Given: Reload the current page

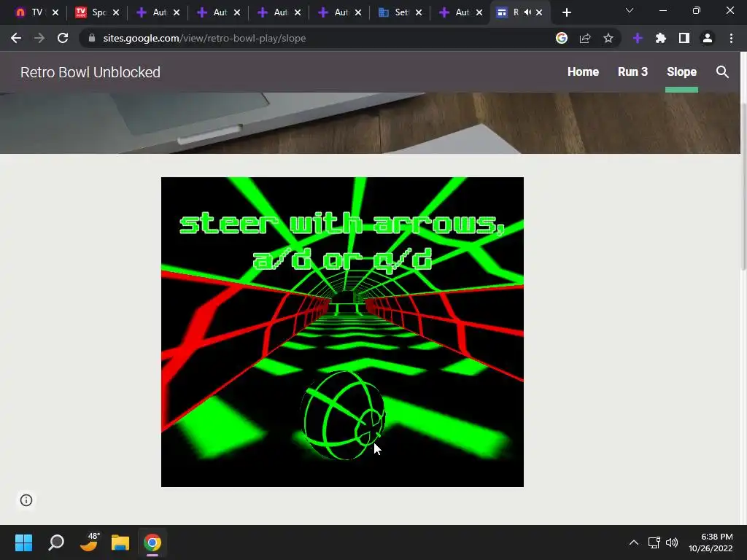Looking at the screenshot, I should tap(63, 38).
